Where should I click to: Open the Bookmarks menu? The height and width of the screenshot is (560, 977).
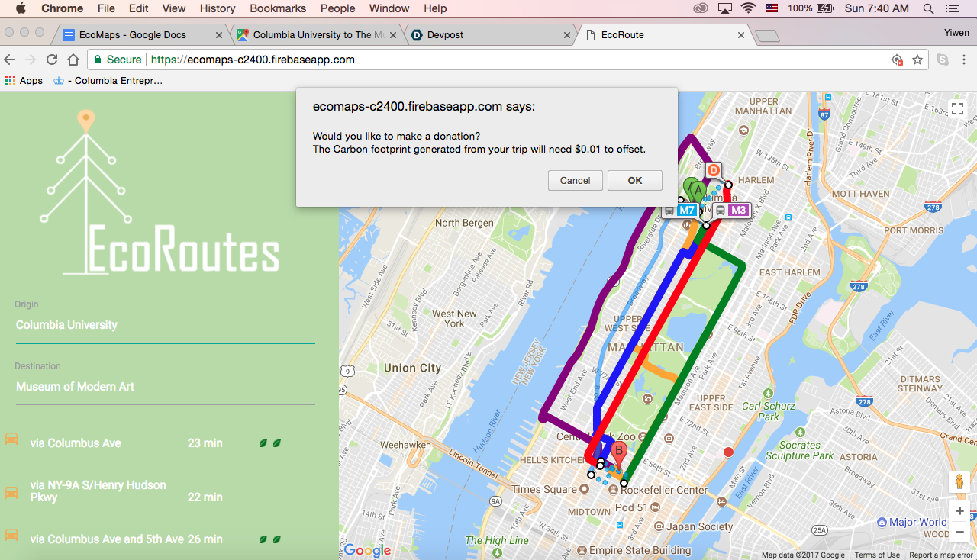pyautogui.click(x=278, y=8)
